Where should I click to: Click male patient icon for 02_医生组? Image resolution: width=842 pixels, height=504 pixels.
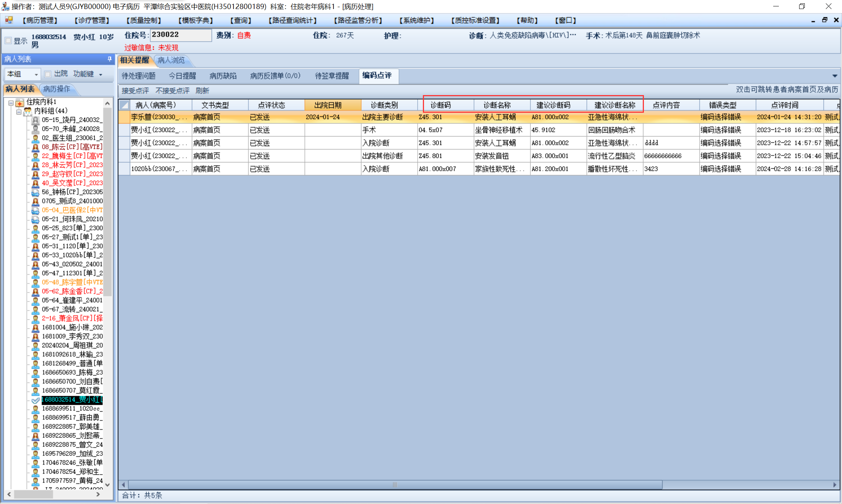click(x=35, y=138)
